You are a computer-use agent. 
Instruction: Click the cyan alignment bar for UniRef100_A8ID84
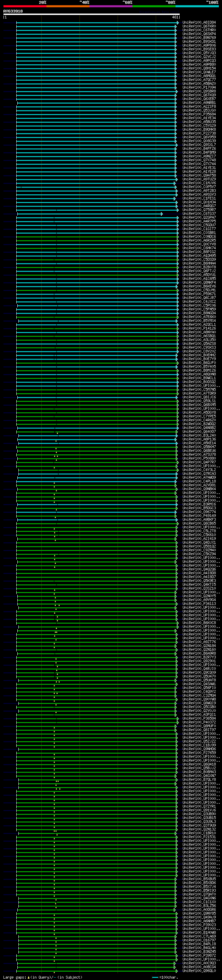pos(97,23)
